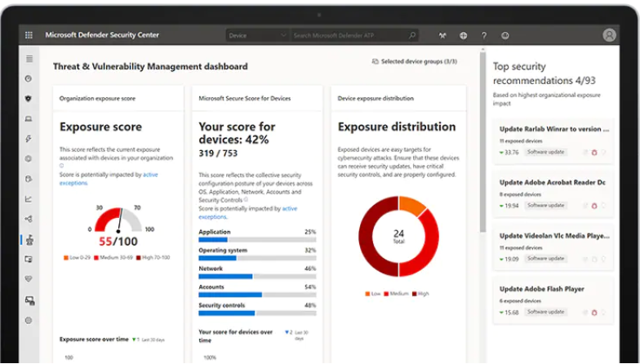The image size is (640, 364).
Task: Click the Search Microsoft Defender ATP field
Action: coord(353,36)
